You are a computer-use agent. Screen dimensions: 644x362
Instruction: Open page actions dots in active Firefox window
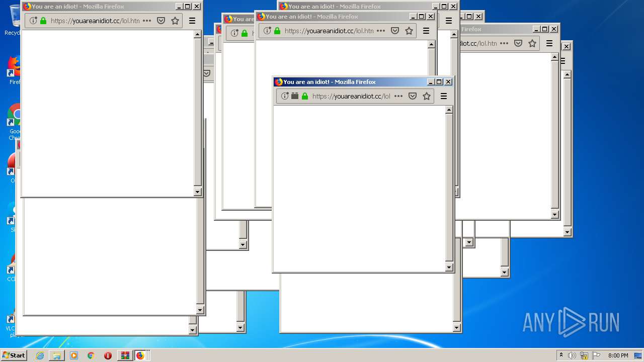click(x=398, y=96)
